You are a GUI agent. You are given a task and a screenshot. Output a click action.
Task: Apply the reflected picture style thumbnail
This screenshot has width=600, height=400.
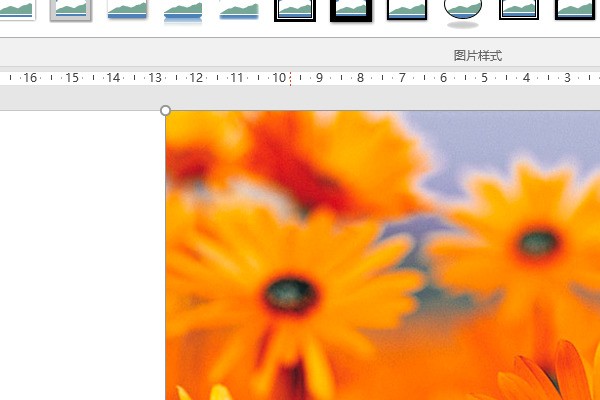(x=183, y=11)
